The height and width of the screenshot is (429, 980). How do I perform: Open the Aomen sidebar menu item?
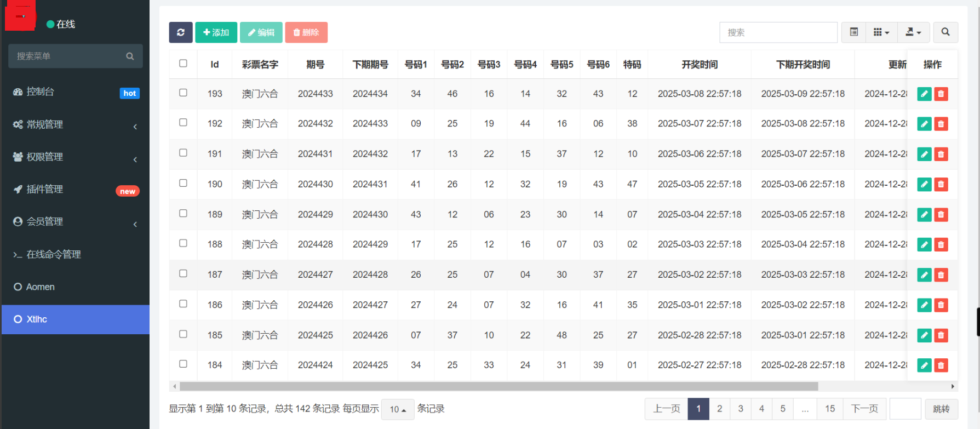coord(41,287)
